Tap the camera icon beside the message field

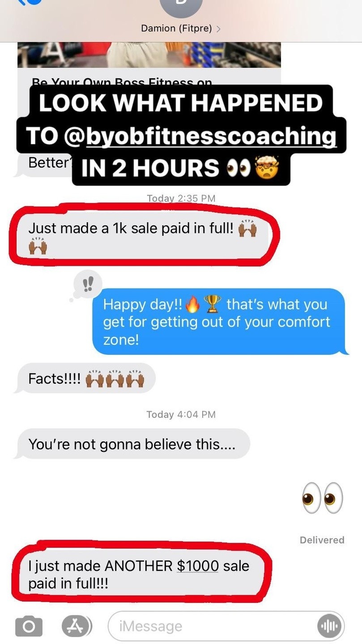click(29, 626)
